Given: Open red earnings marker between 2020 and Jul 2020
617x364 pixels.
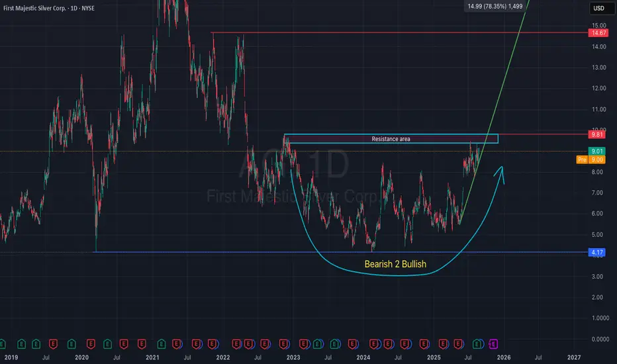Looking at the screenshot, I should coord(91,344).
